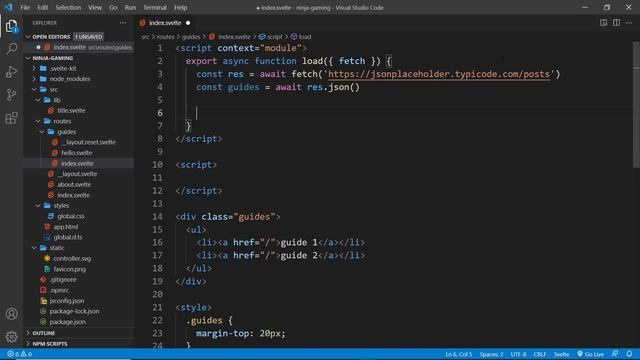
Task: Open the Explorer view in activity bar
Action: pyautogui.click(x=11, y=27)
